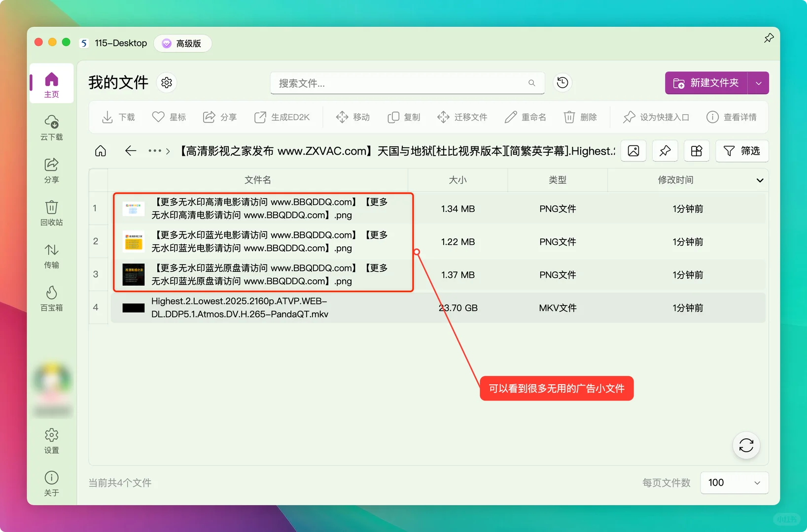Expand the 新建文件夹 dropdown arrow

pos(758,83)
